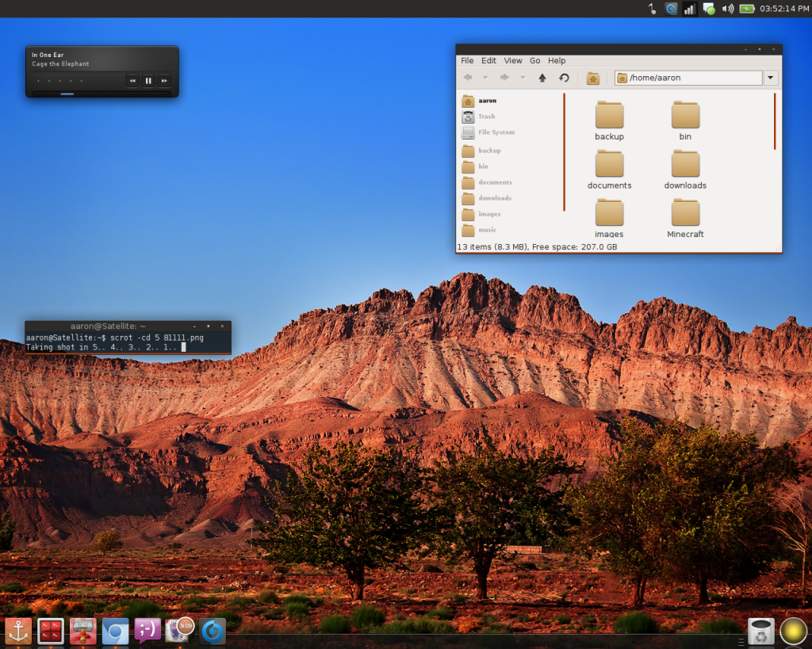Image resolution: width=812 pixels, height=649 pixels.
Task: Open the Go menu
Action: (x=535, y=60)
